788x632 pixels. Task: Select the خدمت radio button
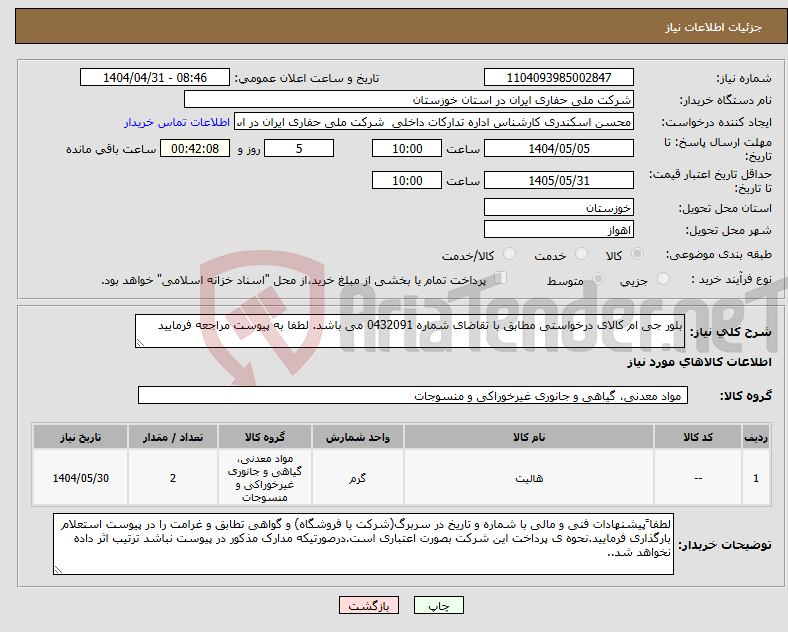point(581,254)
